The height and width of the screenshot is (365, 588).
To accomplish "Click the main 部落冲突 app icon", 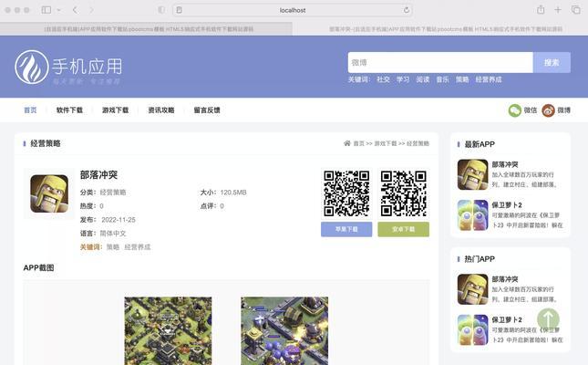I will click(x=49, y=193).
